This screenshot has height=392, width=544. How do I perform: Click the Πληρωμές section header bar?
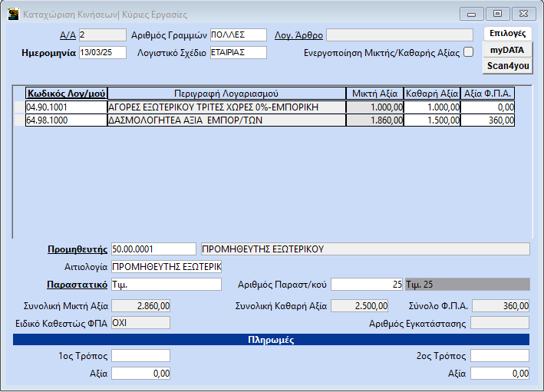tap(272, 340)
